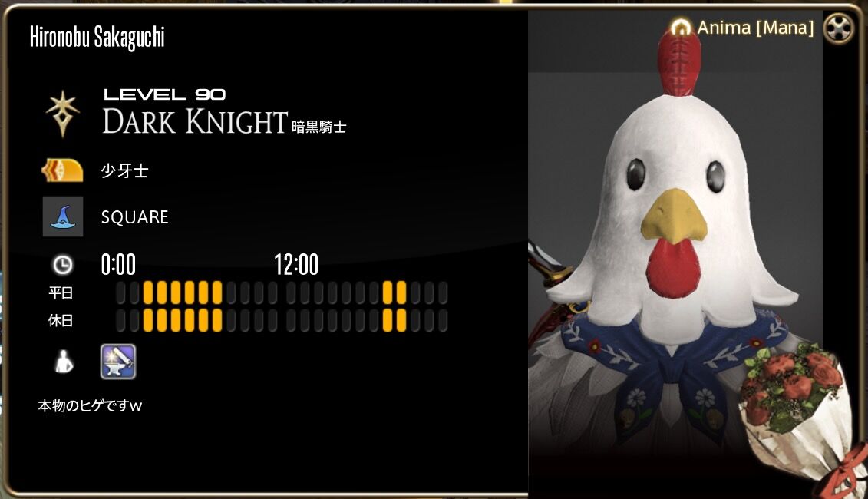Click the 少牙士 rank text
Viewport: 868px width, 499px height.
pyautogui.click(x=124, y=170)
